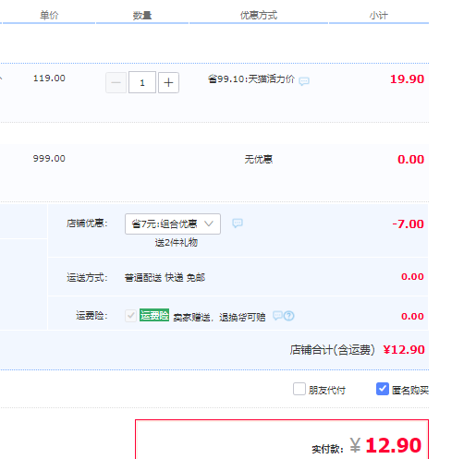This screenshot has height=459, width=476.
Task: Toggle the 运费险 checkbox
Action: click(x=130, y=316)
